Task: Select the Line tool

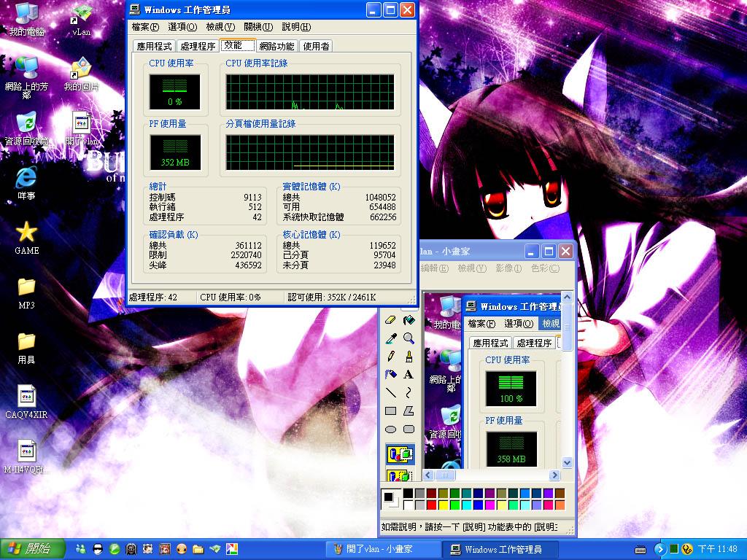Action: (x=391, y=392)
